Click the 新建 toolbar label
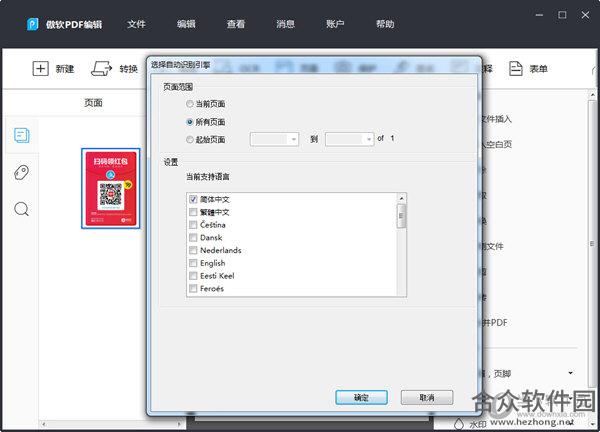Viewport: 600px width, 432px height. [x=65, y=69]
